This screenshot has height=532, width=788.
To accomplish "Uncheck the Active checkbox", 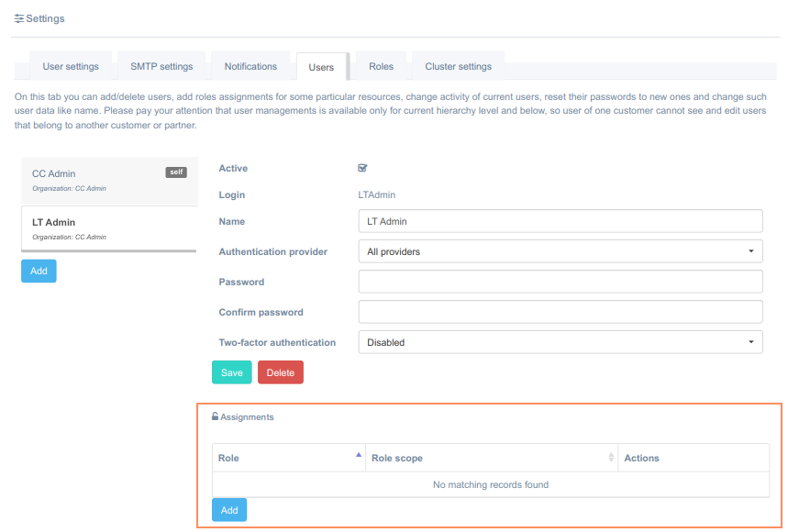I will click(x=362, y=168).
